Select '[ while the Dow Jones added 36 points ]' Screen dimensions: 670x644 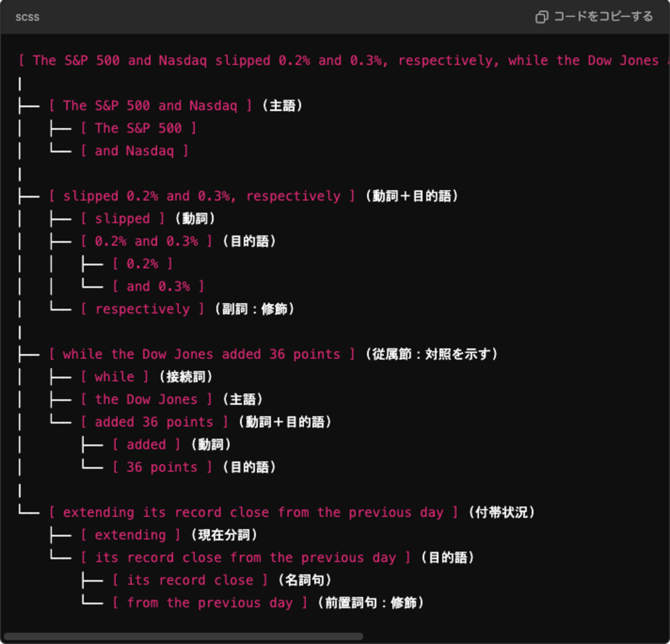pyautogui.click(x=202, y=354)
